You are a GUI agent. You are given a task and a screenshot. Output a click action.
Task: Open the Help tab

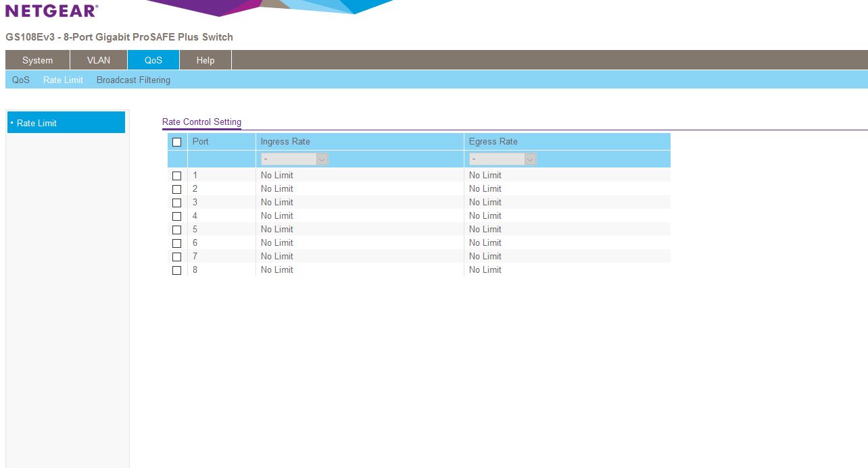(206, 60)
